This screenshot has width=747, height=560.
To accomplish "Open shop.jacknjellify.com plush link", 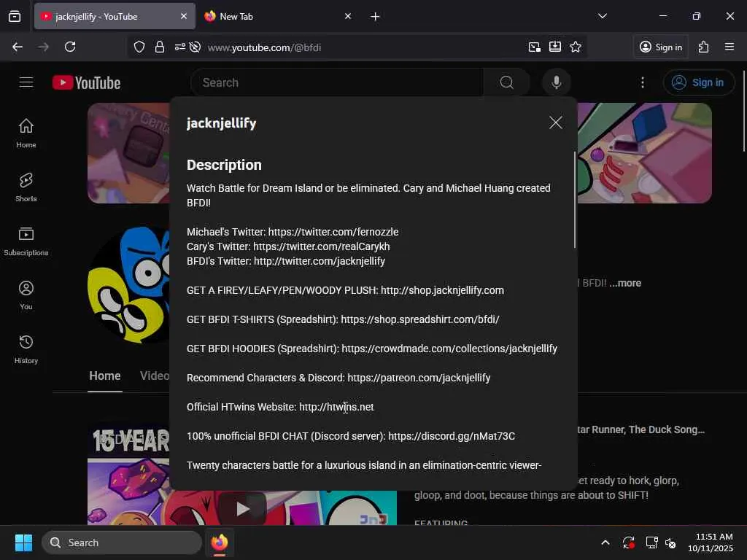I will (x=442, y=290).
